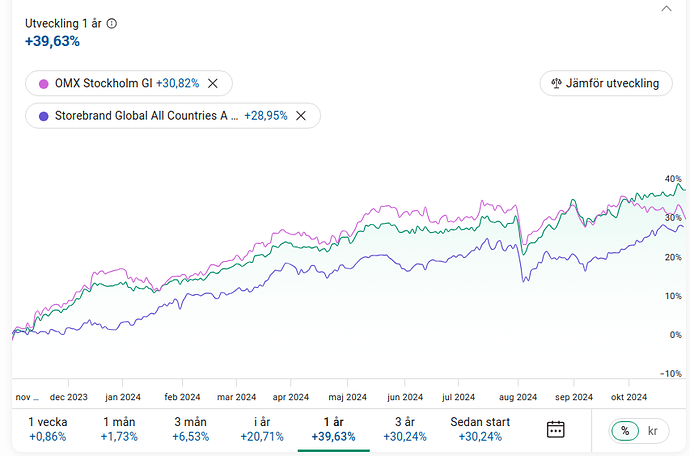Image resolution: width=690 pixels, height=456 pixels.
Task: Select the 1 mån time period
Action: pos(119,429)
